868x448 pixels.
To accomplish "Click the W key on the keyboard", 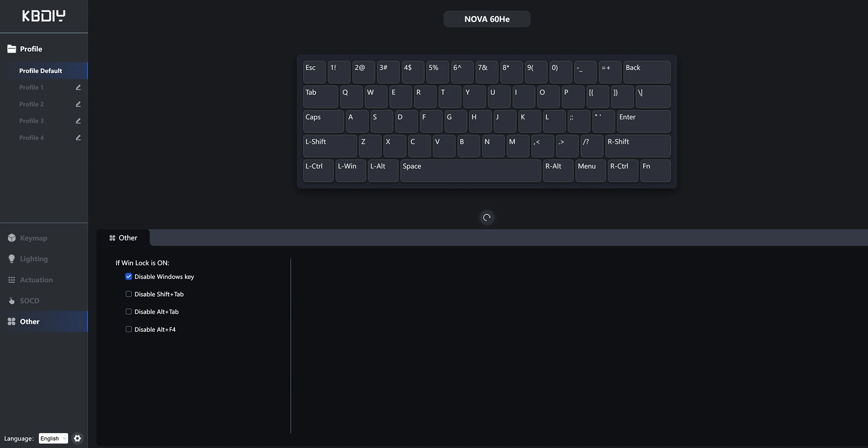I will click(x=376, y=97).
